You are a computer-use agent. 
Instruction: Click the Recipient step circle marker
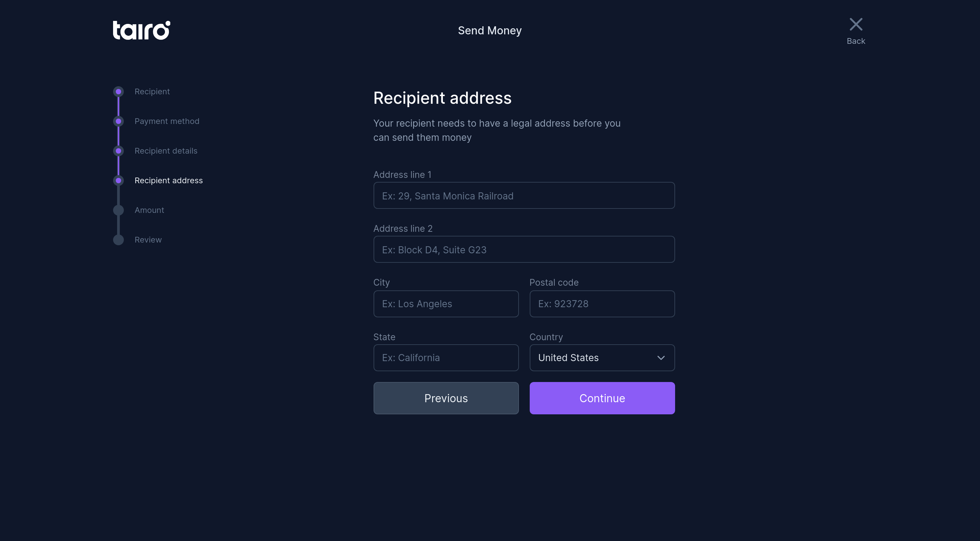118,92
